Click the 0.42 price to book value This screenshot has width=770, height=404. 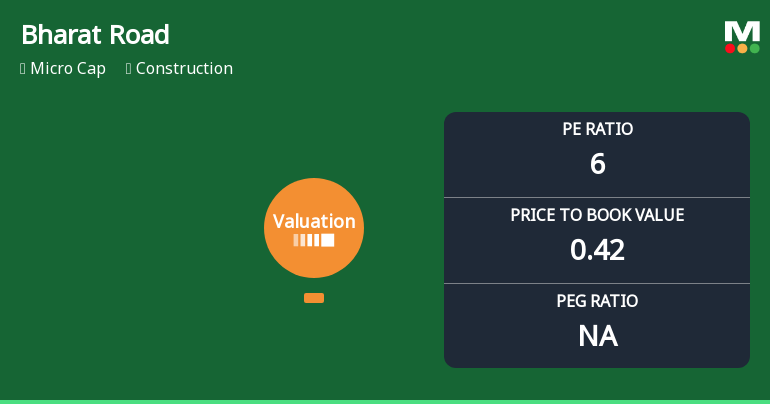[x=597, y=250]
